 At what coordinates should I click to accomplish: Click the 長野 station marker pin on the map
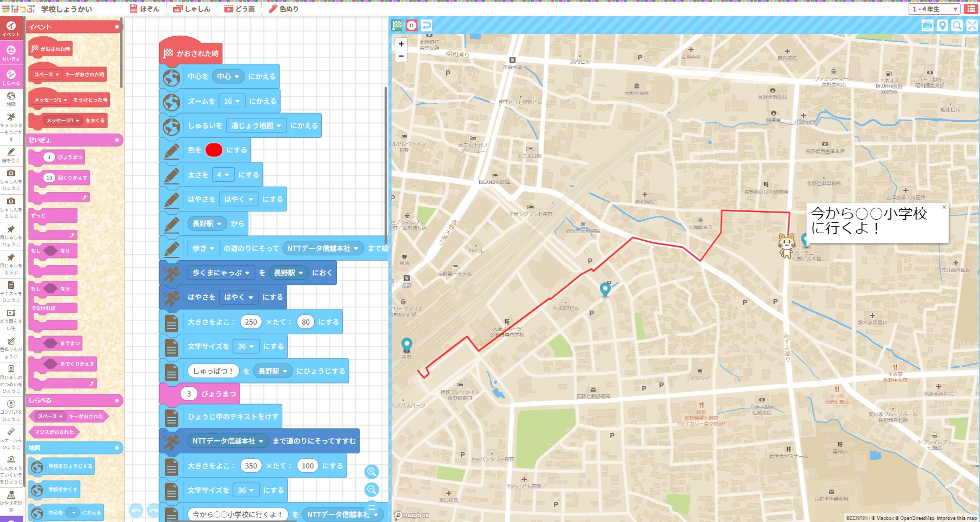407,345
